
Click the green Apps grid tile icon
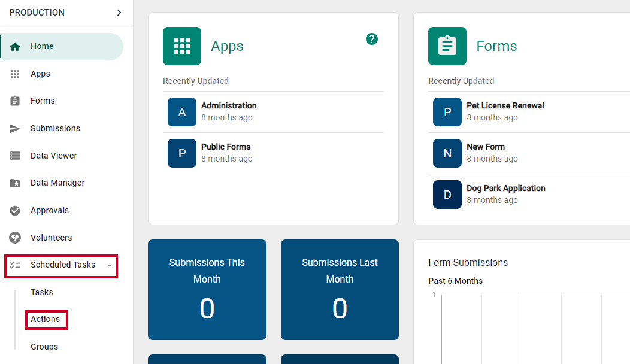[x=182, y=46]
